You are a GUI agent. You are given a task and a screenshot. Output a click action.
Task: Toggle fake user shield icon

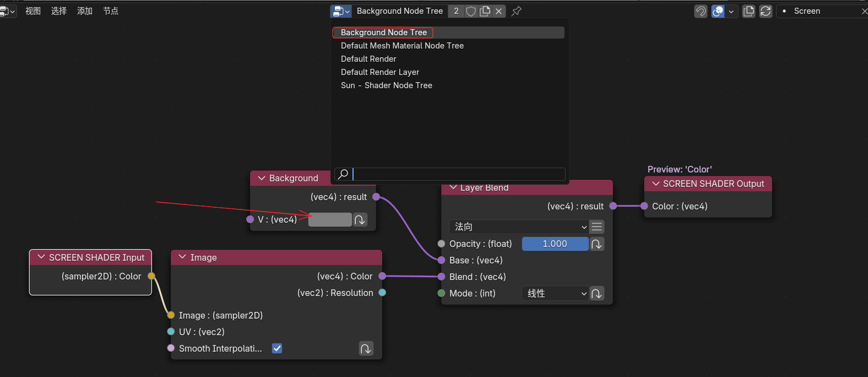click(x=471, y=11)
